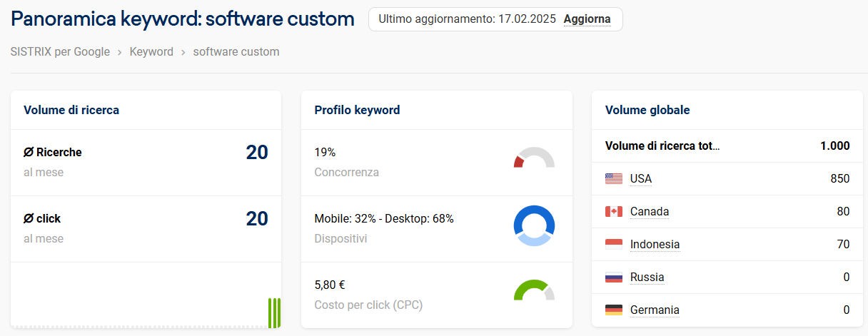The image size is (868, 336).
Task: Click the green search volume trend bars
Action: pos(274,312)
